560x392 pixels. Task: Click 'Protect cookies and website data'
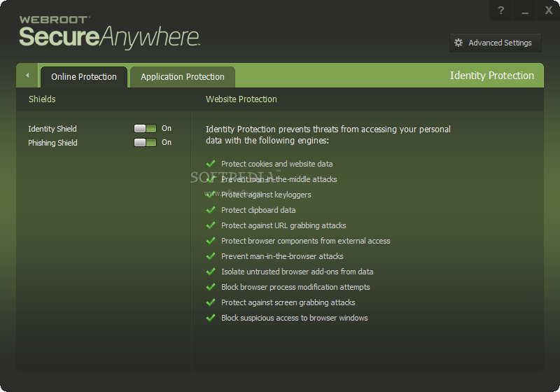276,164
